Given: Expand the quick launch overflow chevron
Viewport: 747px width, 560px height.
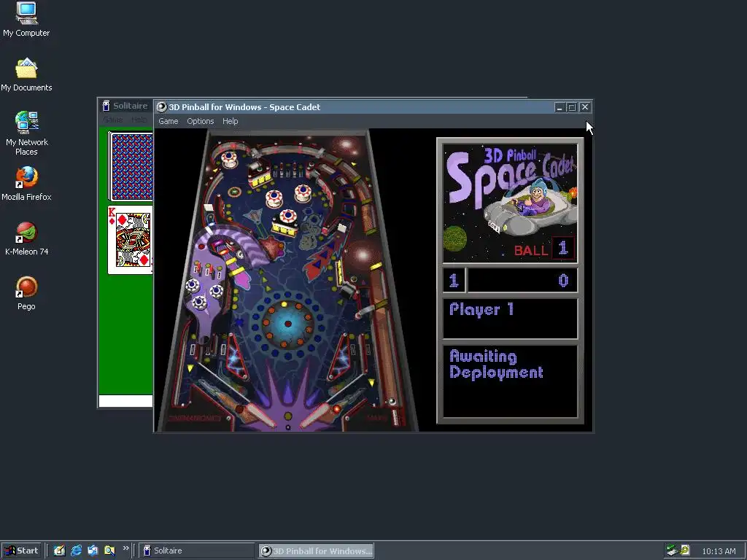Looking at the screenshot, I should click(125, 548).
